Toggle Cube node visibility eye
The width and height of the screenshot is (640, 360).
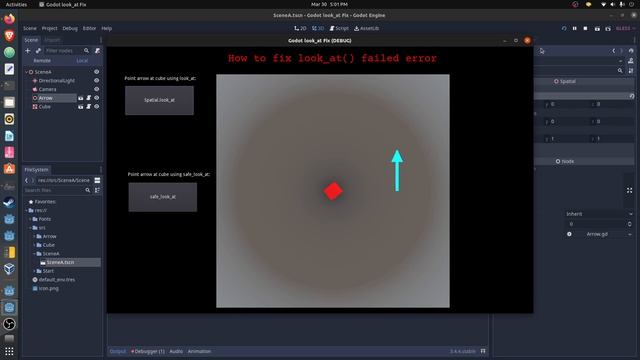point(97,107)
